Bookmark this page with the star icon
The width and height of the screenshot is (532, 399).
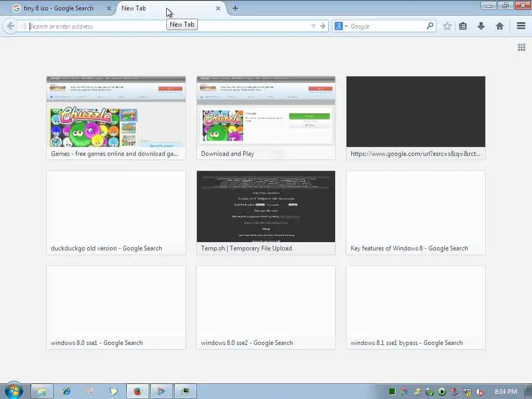(x=447, y=26)
